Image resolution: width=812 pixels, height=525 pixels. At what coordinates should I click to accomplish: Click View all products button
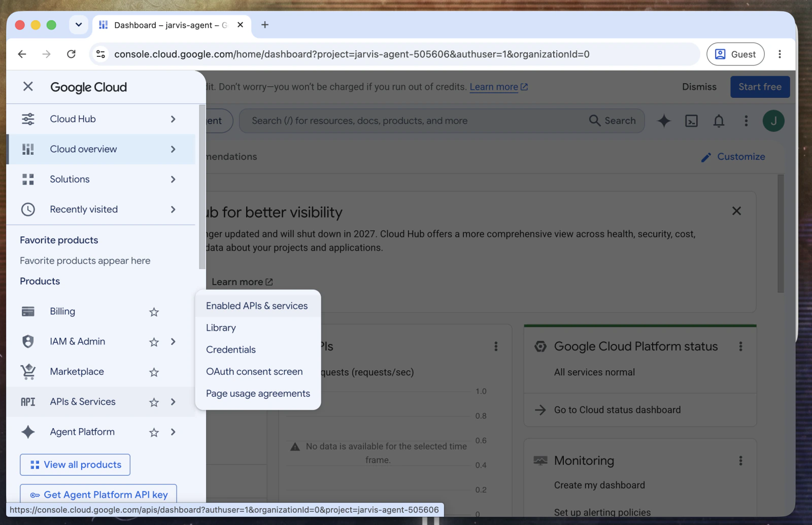pos(75,465)
